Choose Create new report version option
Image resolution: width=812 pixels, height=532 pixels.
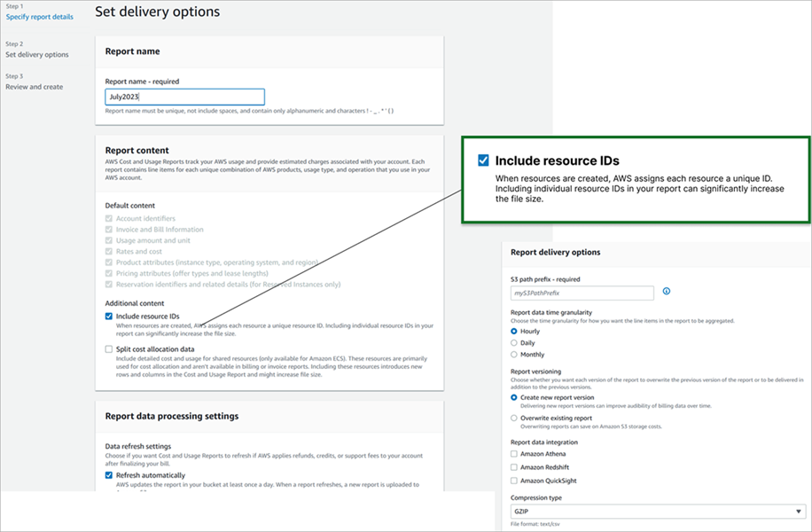point(516,399)
